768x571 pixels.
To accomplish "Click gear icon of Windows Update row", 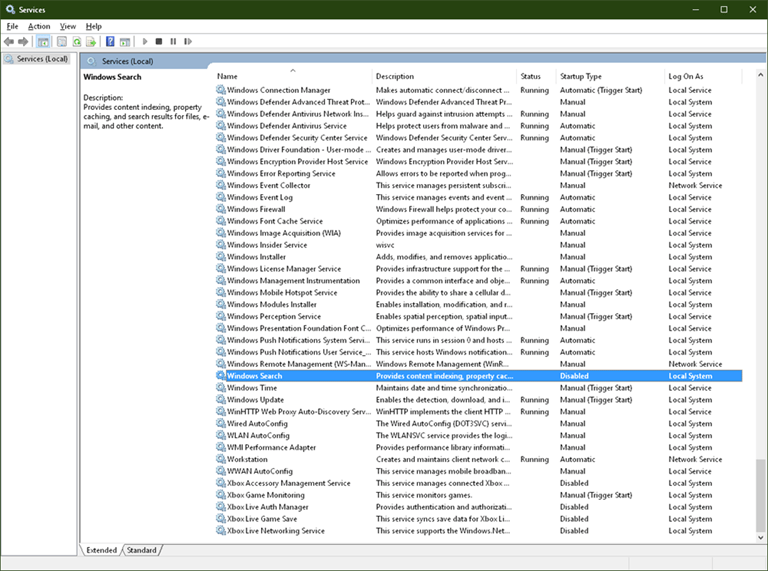I will tap(221, 400).
